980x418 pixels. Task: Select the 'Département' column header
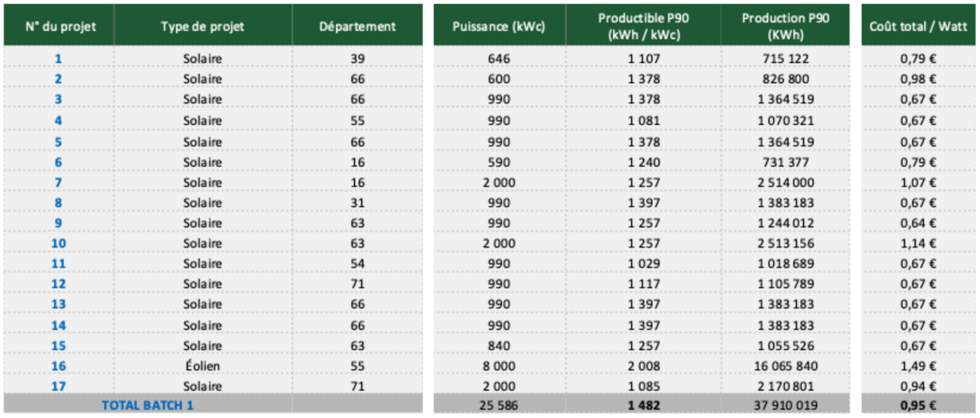coord(358,27)
